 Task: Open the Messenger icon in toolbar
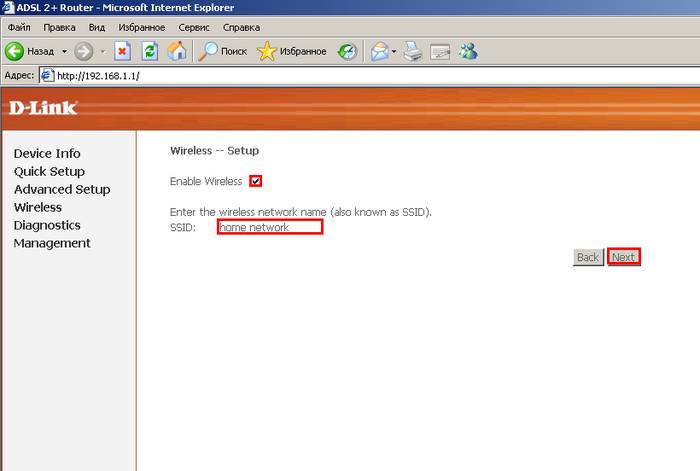(x=468, y=50)
